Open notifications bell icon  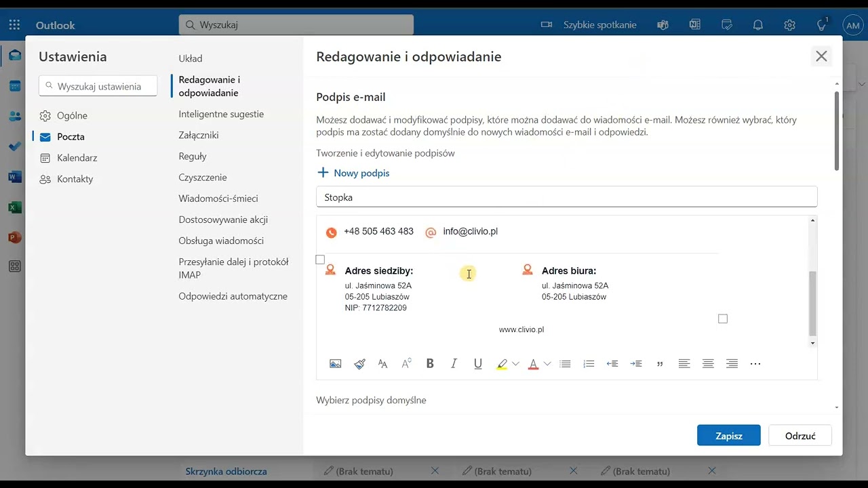click(x=758, y=25)
